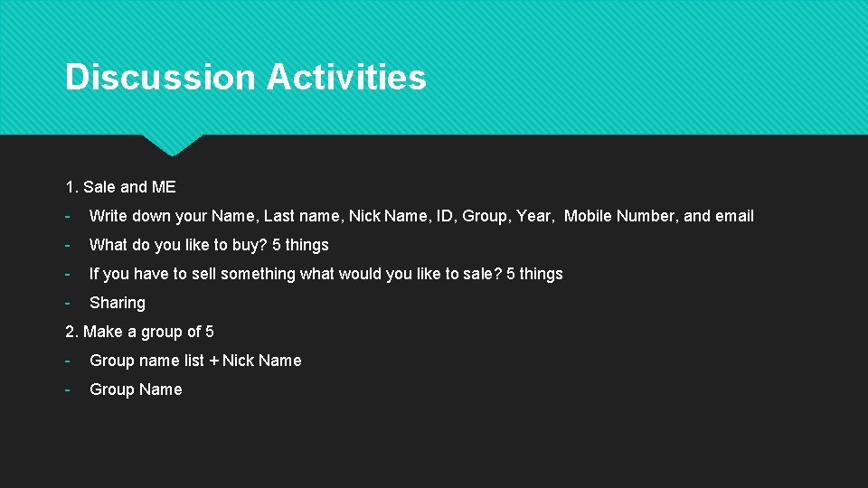
Task: Click the dash before 'Group name list'
Action: [x=68, y=361]
